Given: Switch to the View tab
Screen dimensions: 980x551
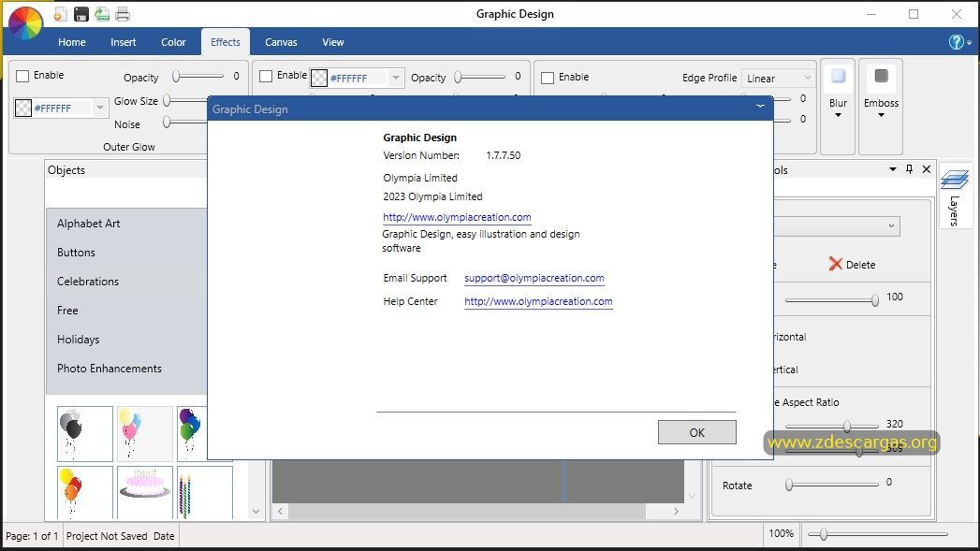Looking at the screenshot, I should tap(333, 42).
